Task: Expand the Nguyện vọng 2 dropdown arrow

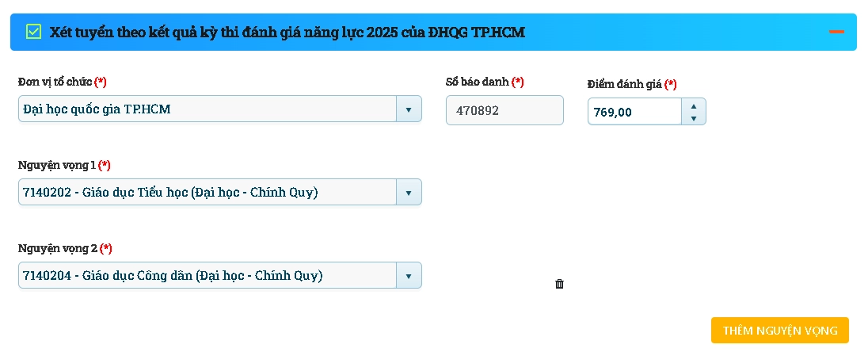Action: tap(409, 276)
